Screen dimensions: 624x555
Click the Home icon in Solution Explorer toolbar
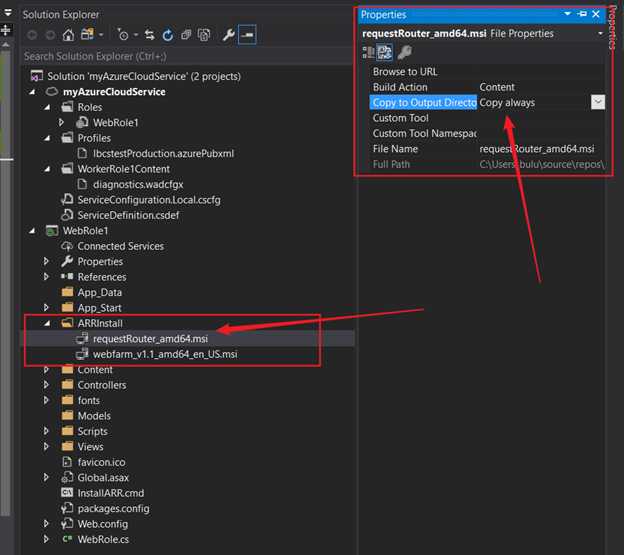click(x=68, y=35)
